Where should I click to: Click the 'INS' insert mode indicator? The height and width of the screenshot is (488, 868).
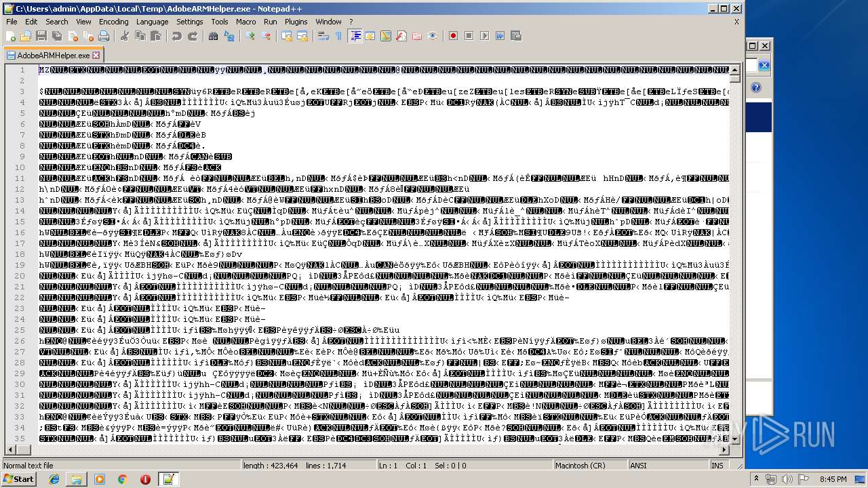click(x=717, y=466)
